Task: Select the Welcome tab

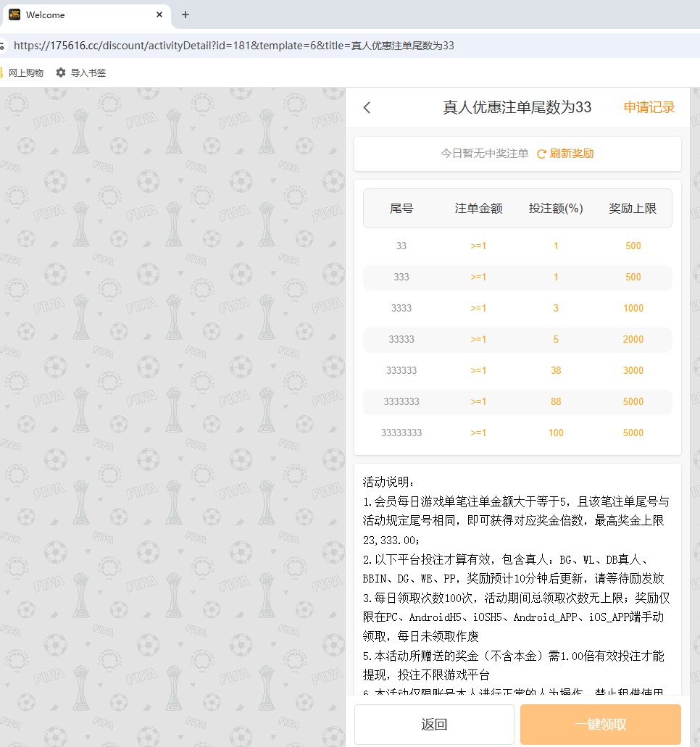Action: 80,14
